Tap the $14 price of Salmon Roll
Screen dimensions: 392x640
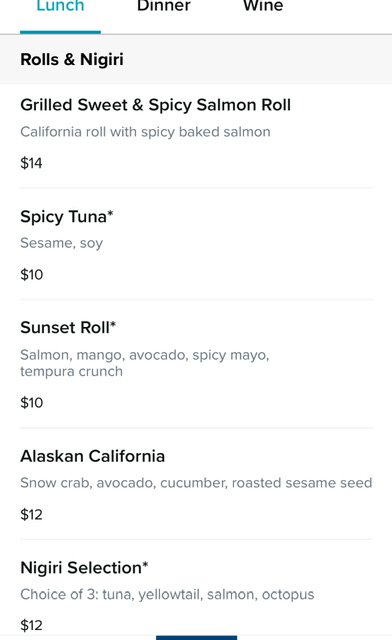pyautogui.click(x=31, y=163)
